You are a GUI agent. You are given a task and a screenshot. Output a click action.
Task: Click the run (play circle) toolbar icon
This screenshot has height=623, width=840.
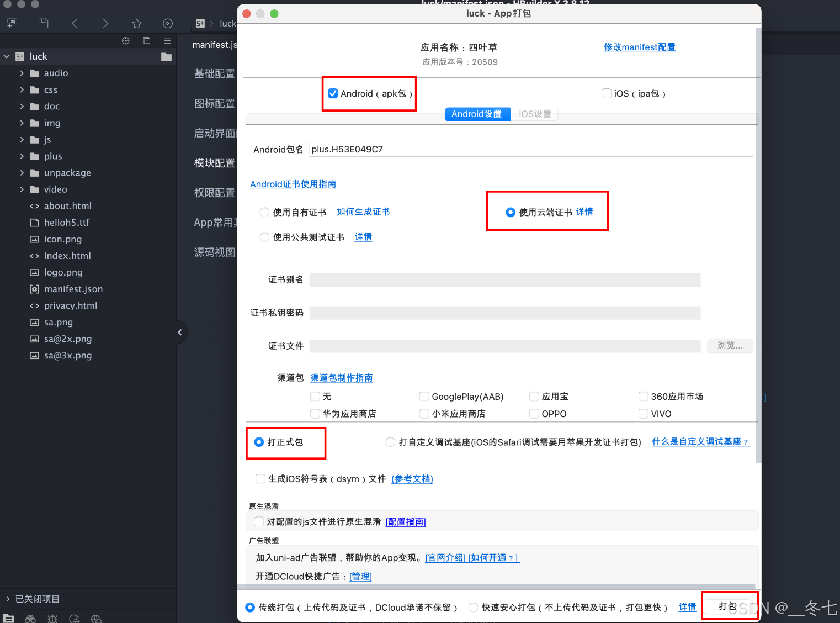(x=168, y=23)
